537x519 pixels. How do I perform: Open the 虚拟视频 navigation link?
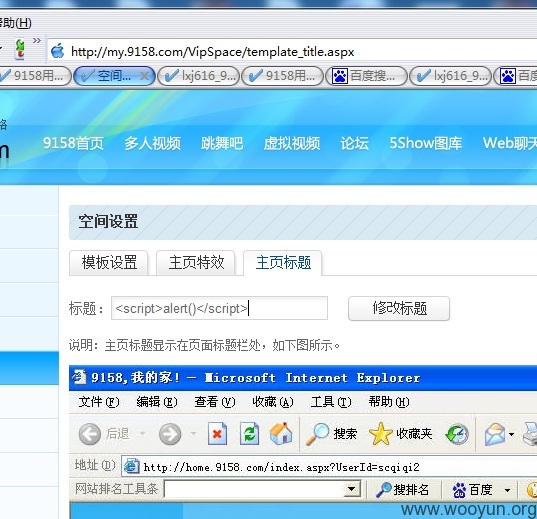(292, 143)
